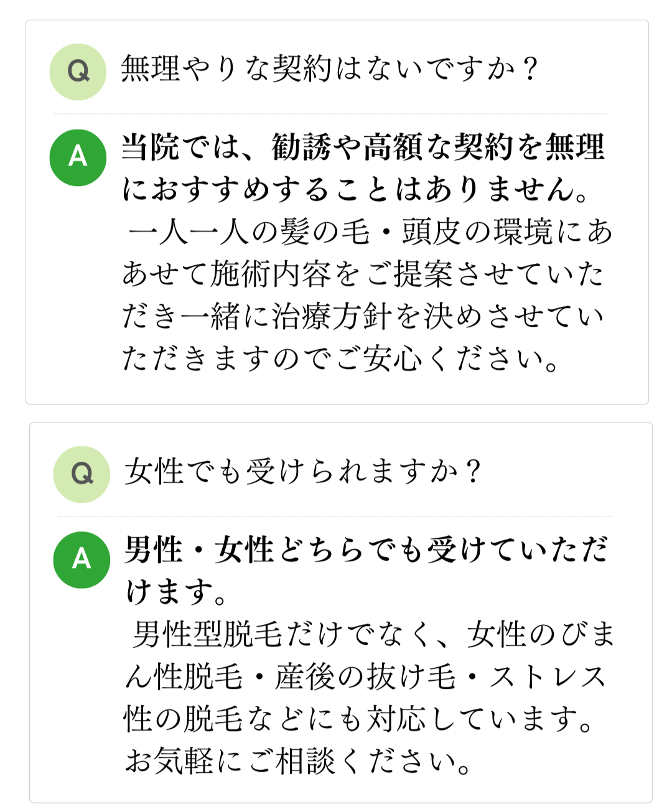Click the line 性の脱毛などにも対応しています。
The image size is (672, 809).
click(360, 719)
